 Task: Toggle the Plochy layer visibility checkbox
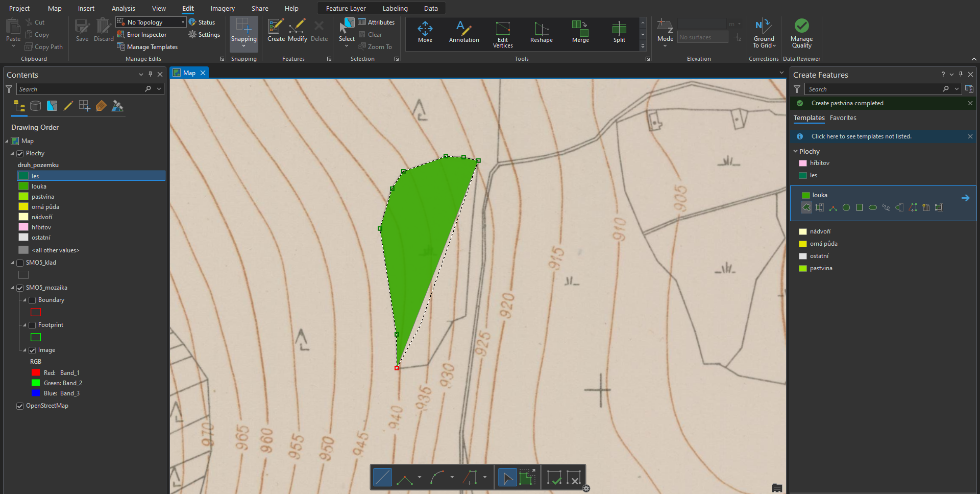tap(20, 154)
